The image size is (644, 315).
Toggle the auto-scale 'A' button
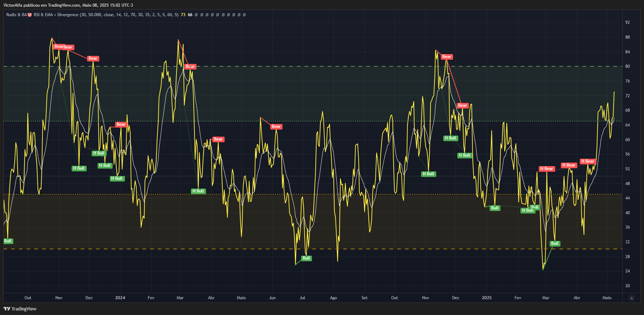(x=631, y=298)
